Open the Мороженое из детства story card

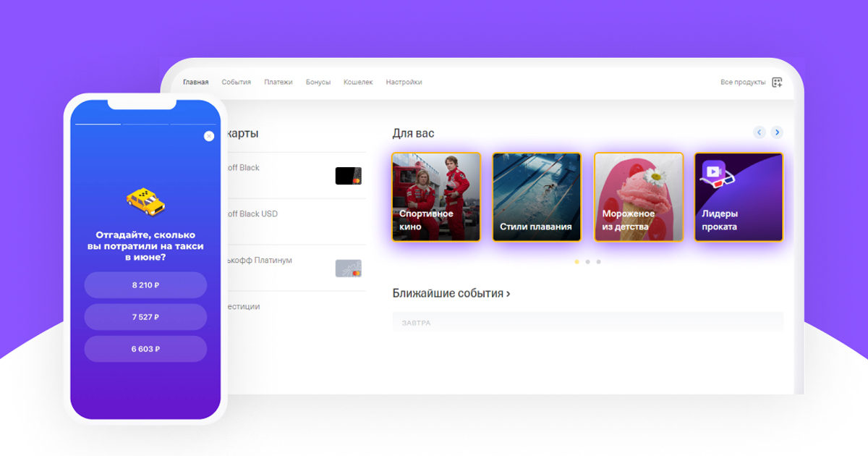[638, 197]
